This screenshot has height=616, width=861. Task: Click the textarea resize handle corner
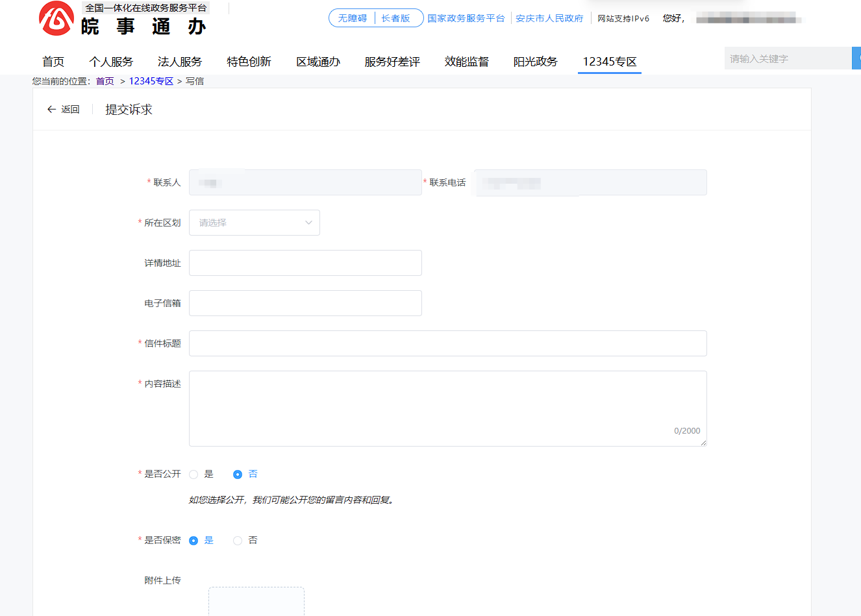click(x=704, y=442)
